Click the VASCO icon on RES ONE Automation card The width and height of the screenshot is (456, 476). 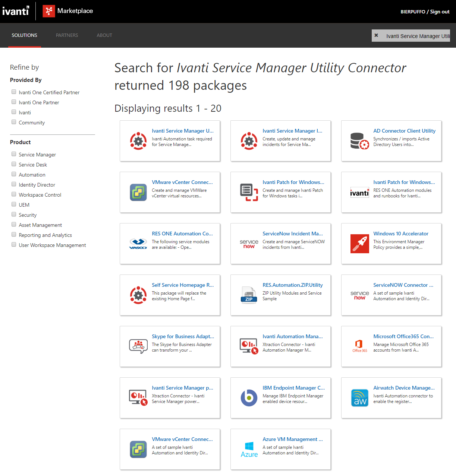coord(138,244)
